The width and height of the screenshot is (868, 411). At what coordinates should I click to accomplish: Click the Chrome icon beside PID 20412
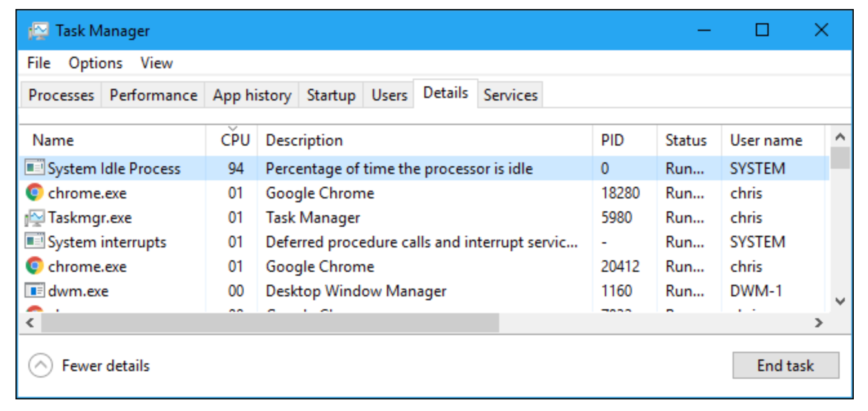tap(35, 266)
